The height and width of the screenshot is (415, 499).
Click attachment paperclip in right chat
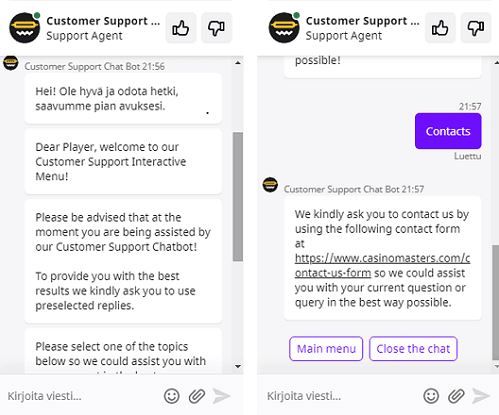456,396
